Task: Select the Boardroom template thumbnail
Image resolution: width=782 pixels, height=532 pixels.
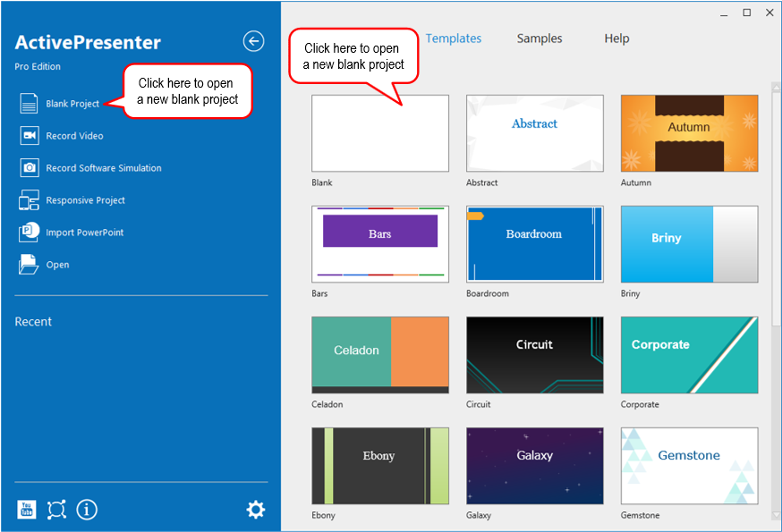Action: pyautogui.click(x=535, y=244)
